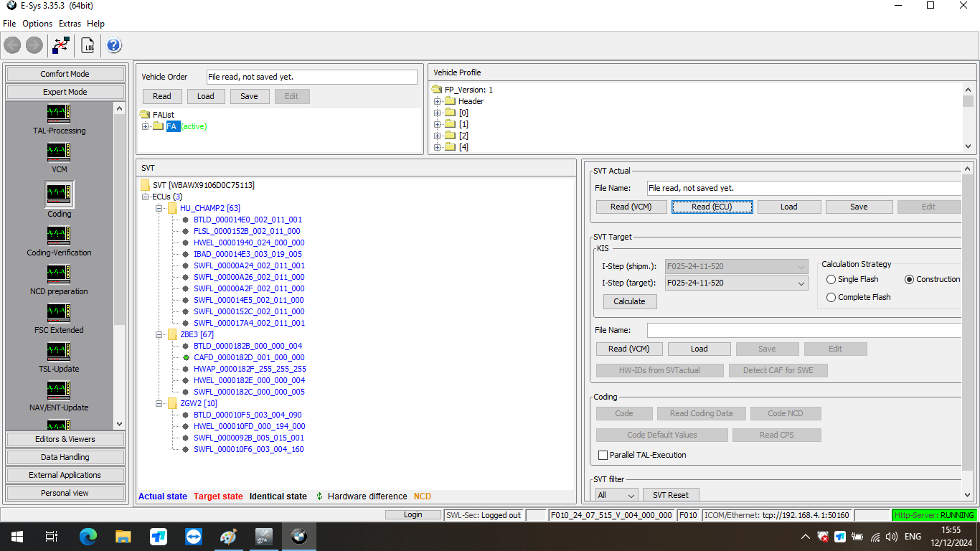Open the Options menu
This screenshot has width=980, height=551.
(x=37, y=24)
